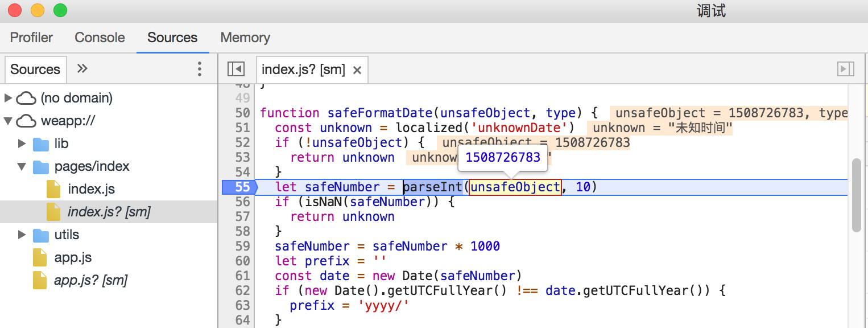This screenshot has height=328, width=868.
Task: Expand the lib folder arrow
Action: point(22,143)
